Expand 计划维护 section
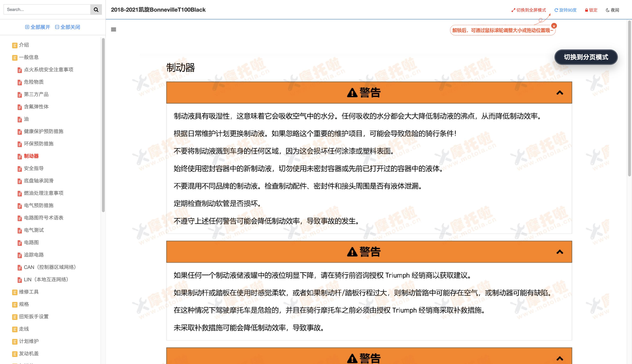The height and width of the screenshot is (364, 632). pos(29,341)
